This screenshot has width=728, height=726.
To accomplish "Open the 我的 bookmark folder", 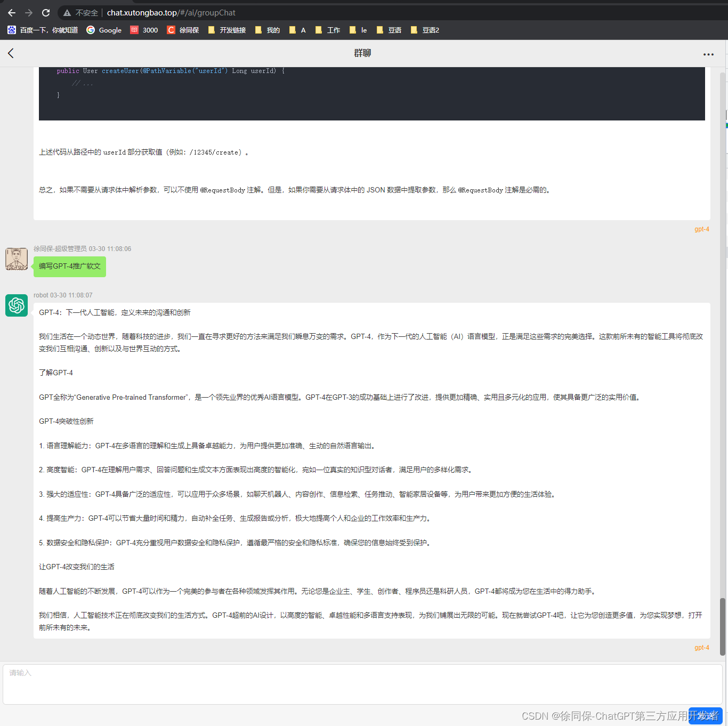I will click(x=267, y=30).
